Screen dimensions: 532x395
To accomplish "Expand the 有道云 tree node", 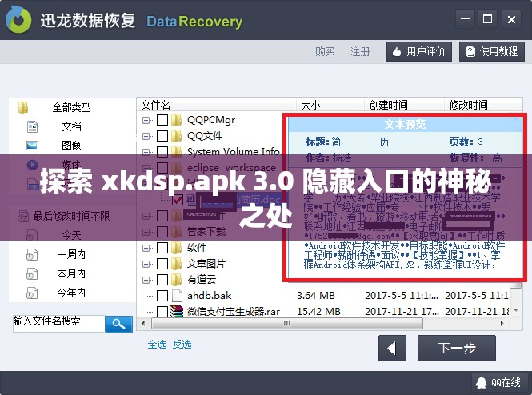I will (x=146, y=280).
